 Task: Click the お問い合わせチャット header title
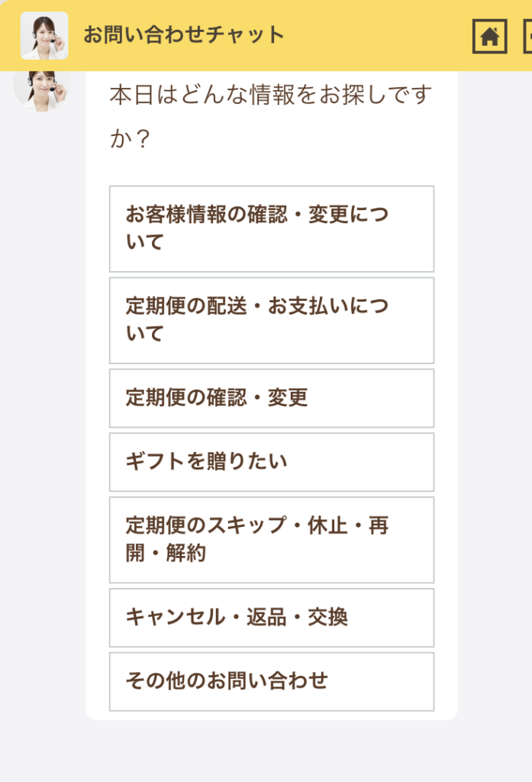(x=184, y=35)
